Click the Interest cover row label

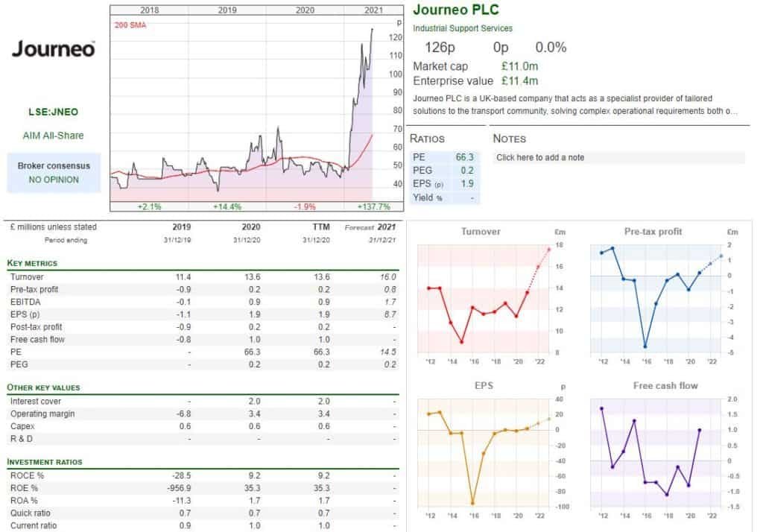[x=36, y=402]
